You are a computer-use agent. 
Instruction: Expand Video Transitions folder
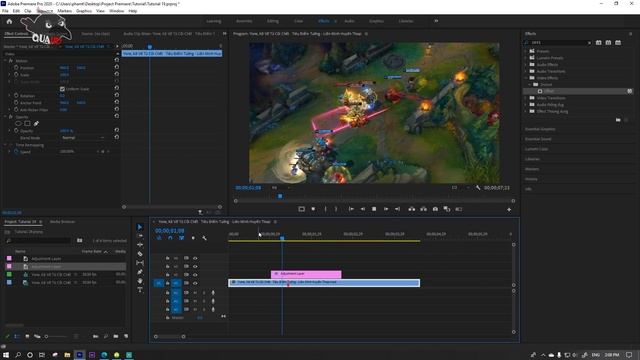pyautogui.click(x=526, y=98)
